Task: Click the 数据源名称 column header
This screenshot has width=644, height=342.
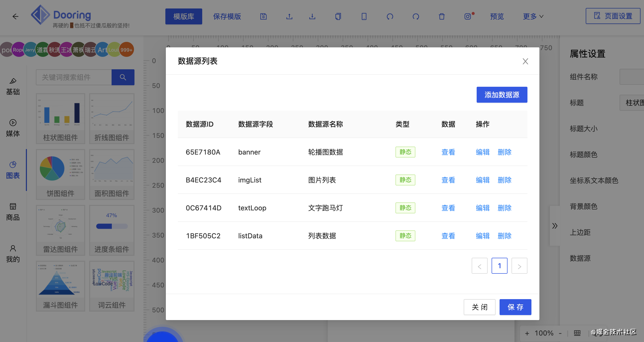Action: pos(325,124)
